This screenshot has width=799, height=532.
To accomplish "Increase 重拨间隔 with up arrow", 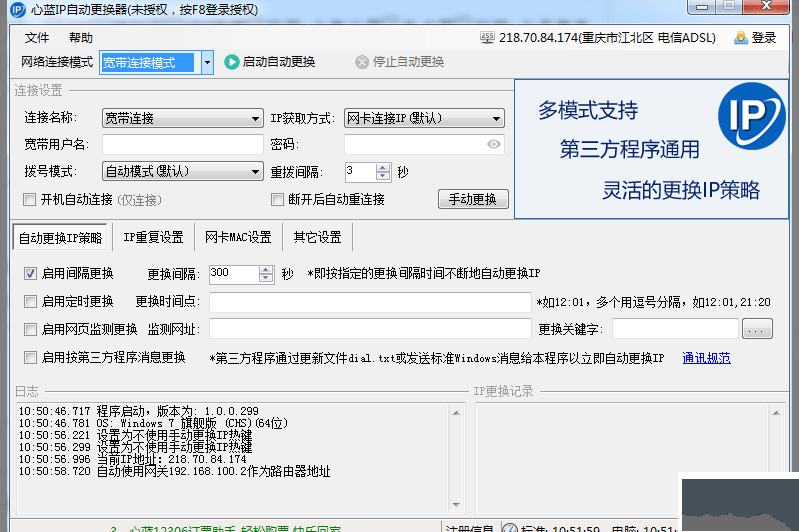I will 383,167.
